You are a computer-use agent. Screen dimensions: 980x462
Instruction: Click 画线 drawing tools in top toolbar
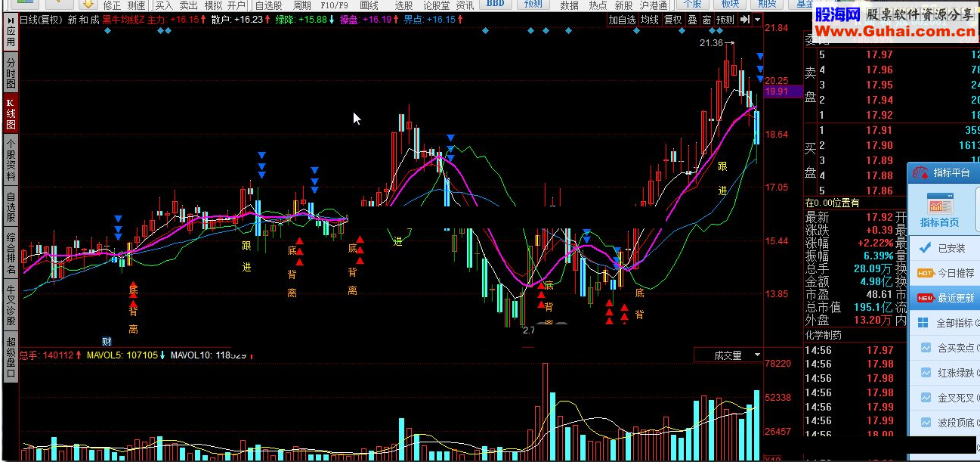pos(369,5)
